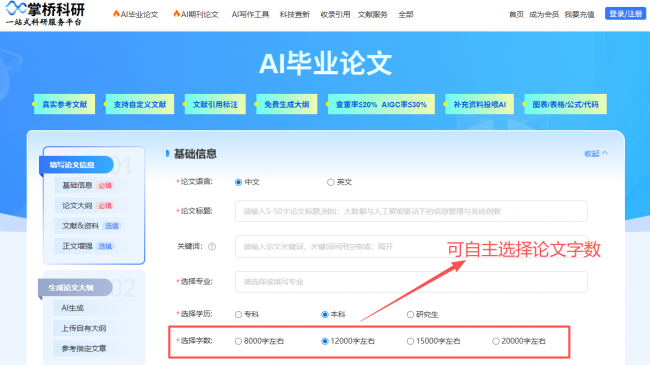Screen dimensions: 650x365
Task: Go to the 科技查新 menu item
Action: [295, 14]
